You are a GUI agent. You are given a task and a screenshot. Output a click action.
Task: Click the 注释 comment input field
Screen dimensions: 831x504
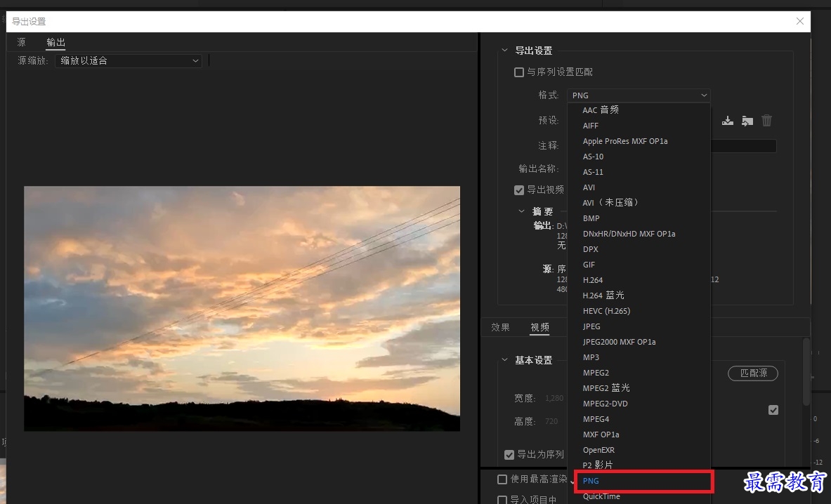click(743, 145)
